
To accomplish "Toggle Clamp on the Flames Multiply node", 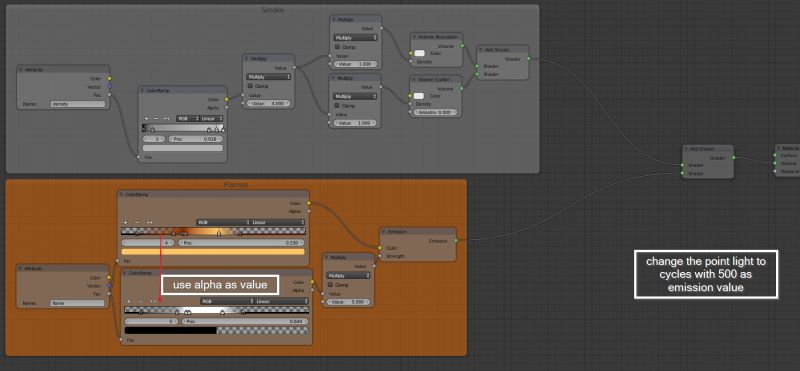I will click(330, 284).
